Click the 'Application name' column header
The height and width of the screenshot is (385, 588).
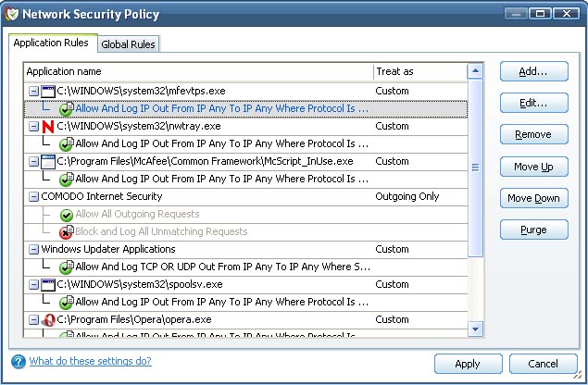(199, 71)
